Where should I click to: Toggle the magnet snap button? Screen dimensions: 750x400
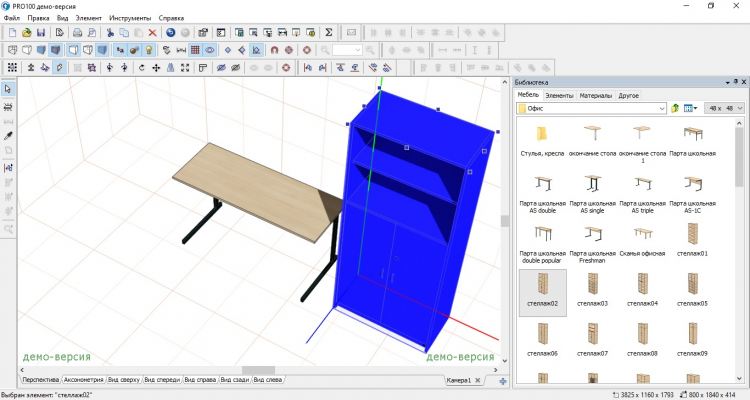pyautogui.click(x=273, y=49)
